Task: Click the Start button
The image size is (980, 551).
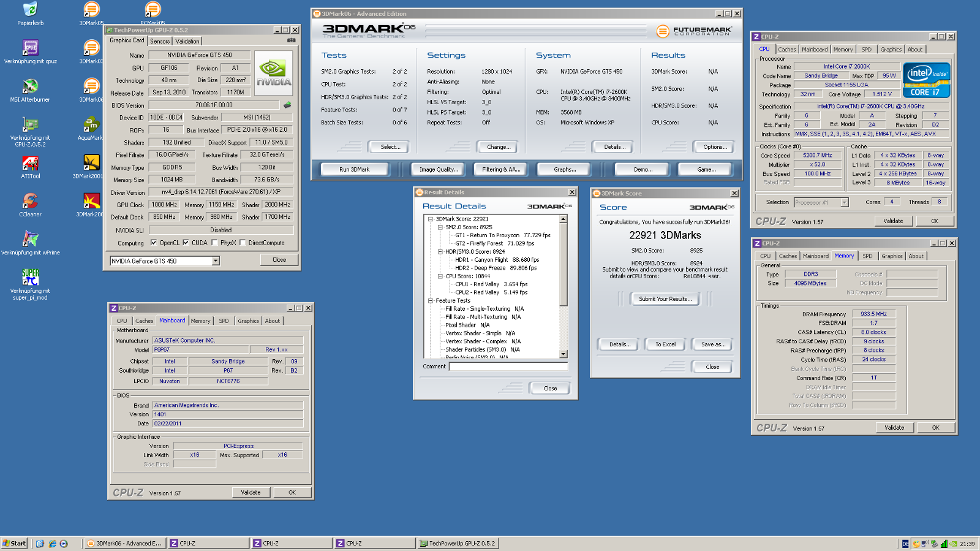Action: pyautogui.click(x=14, y=544)
